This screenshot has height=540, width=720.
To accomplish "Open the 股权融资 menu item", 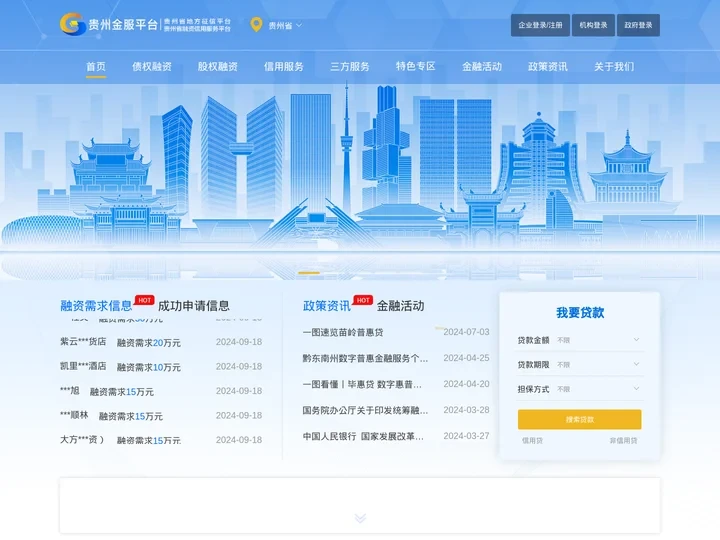I will (218, 67).
